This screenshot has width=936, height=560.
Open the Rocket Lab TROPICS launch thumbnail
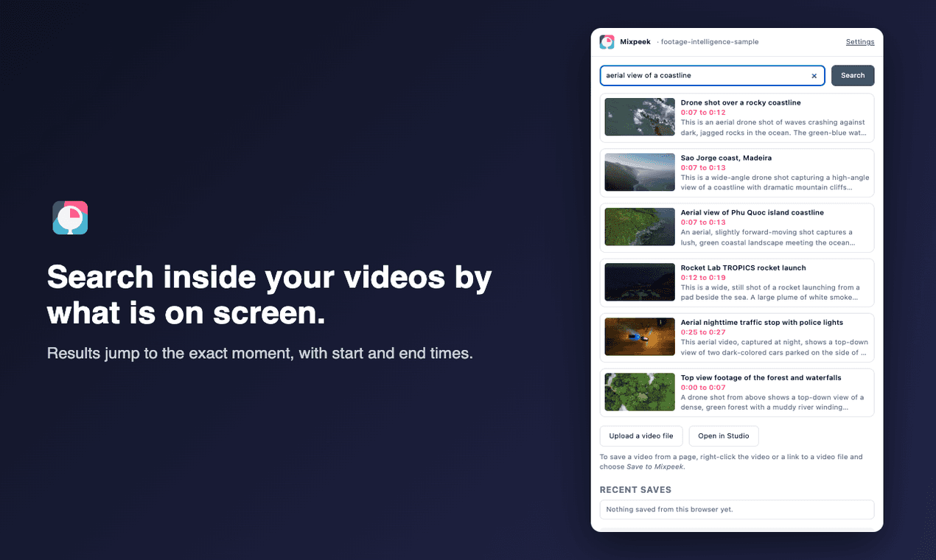(640, 282)
